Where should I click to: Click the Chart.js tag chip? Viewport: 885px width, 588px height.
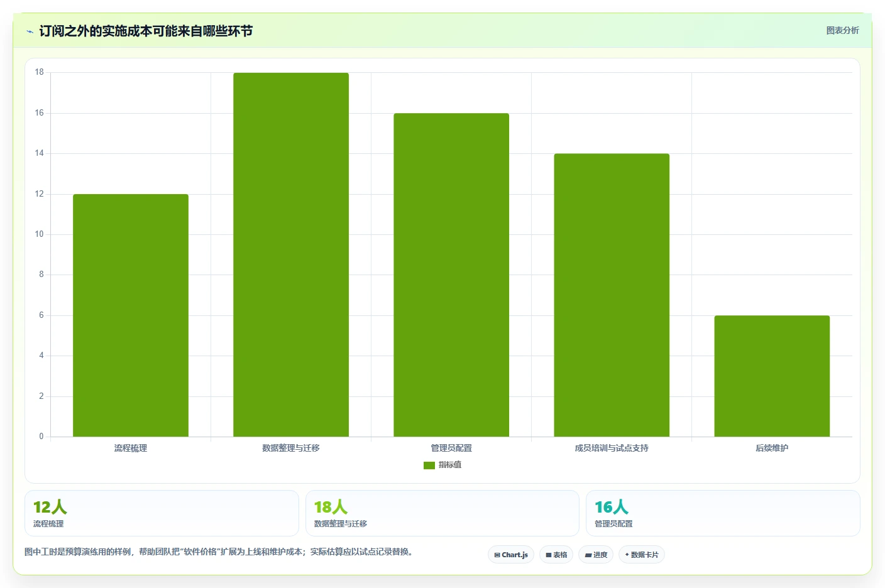pyautogui.click(x=511, y=555)
